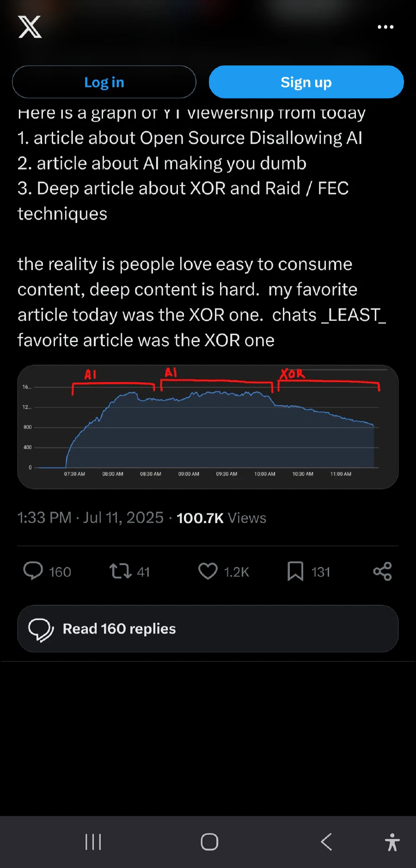The height and width of the screenshot is (868, 416).
Task: Tap the viewership graph image
Action: click(208, 426)
